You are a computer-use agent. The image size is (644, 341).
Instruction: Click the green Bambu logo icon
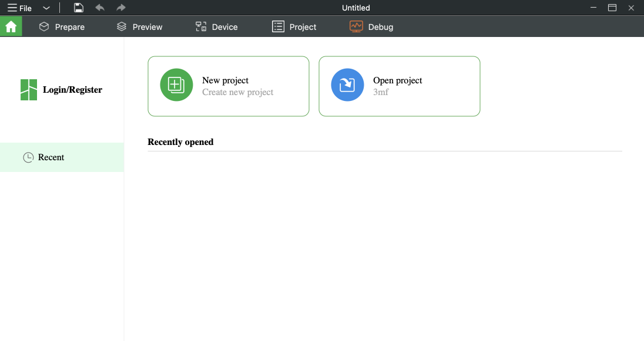[x=29, y=90]
